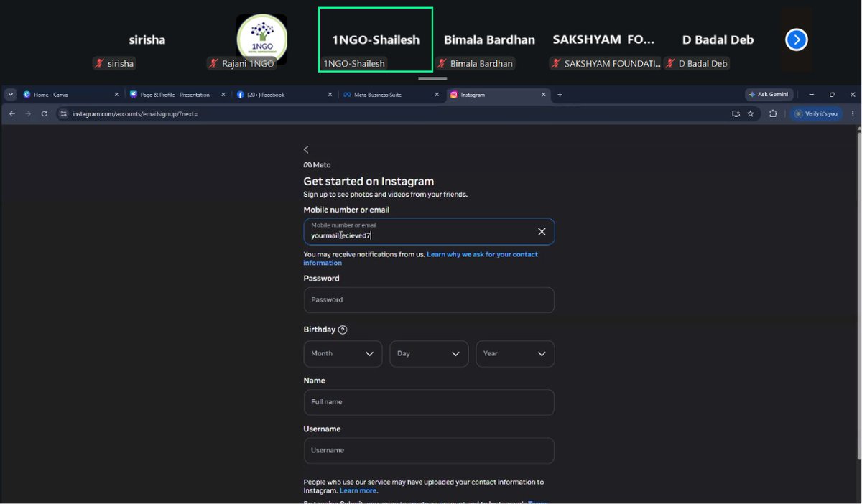This screenshot has height=504, width=862.
Task: Select the 1NGO-Shailesh participant tile
Action: pos(376,39)
